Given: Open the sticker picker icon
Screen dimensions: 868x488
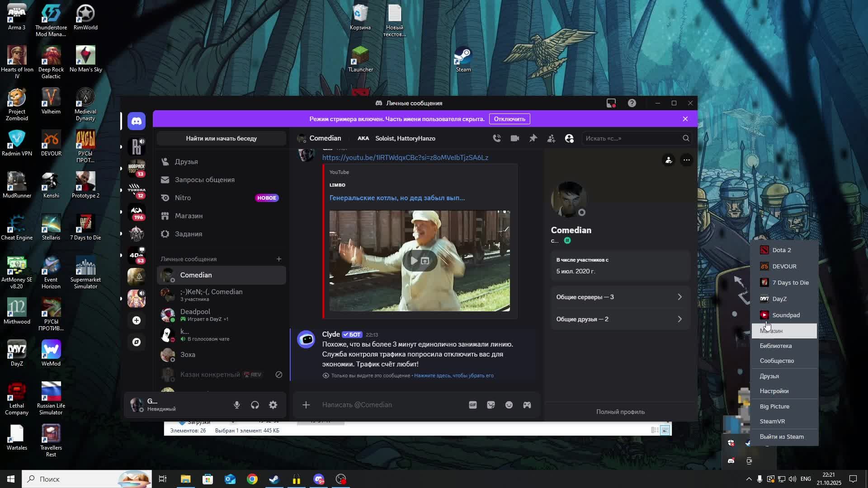Looking at the screenshot, I should coord(491,405).
